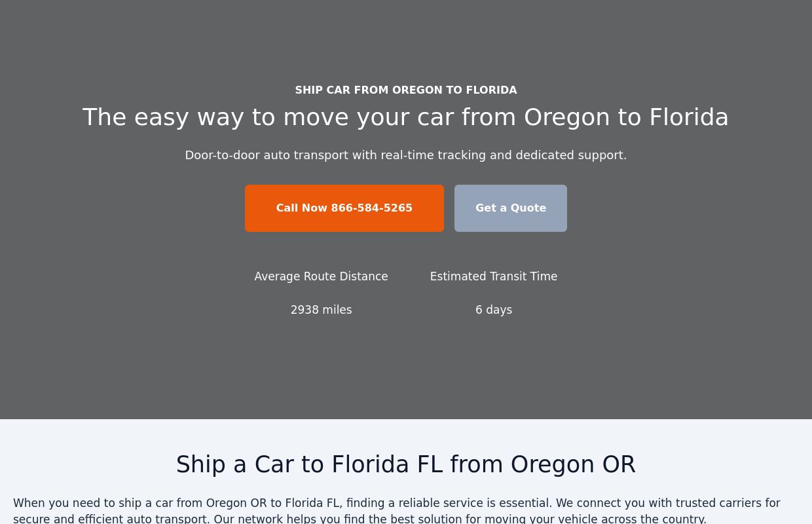Viewport: 812px width, 524px height.
Task: Select the phone number 866-584-5265
Action: (x=372, y=208)
